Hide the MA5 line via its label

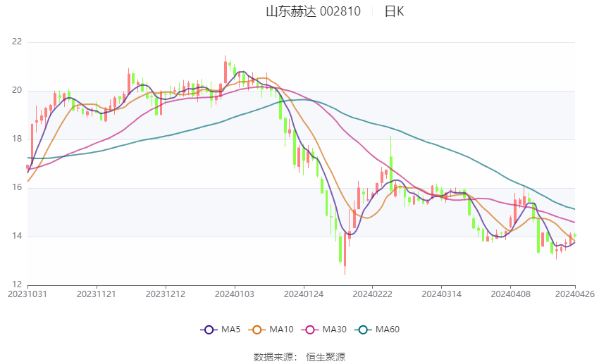click(x=230, y=330)
